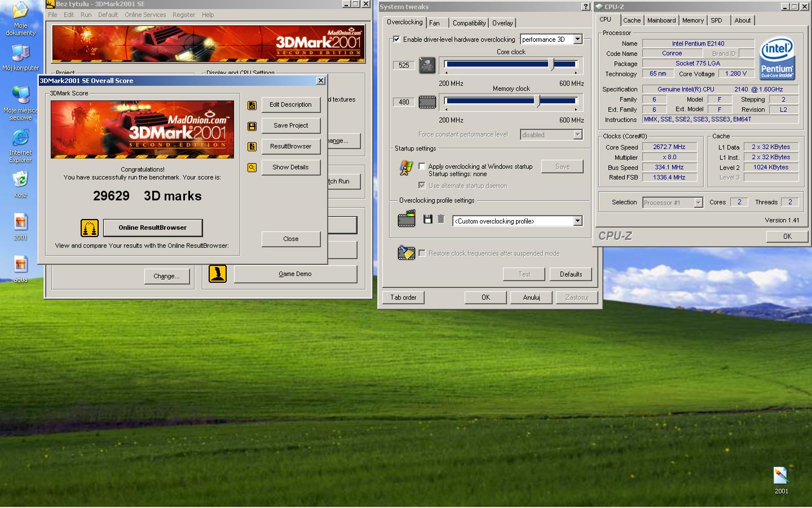Screen dimensions: 812x508
Task: Click Edit Description document icon
Action: tap(252, 105)
